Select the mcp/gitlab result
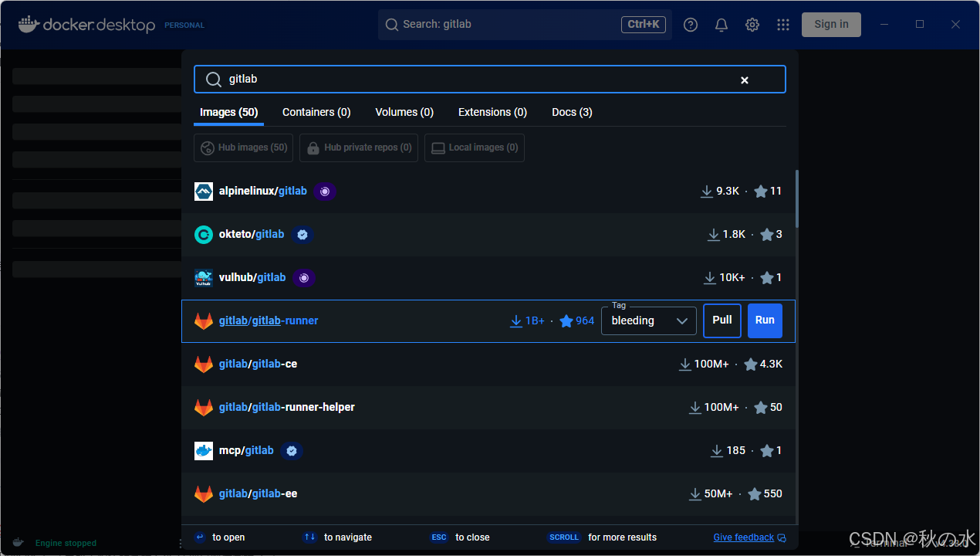 point(488,450)
